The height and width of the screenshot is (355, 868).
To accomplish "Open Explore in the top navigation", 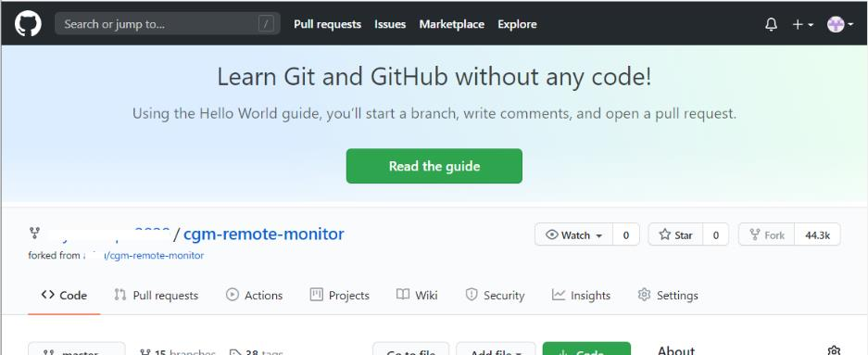I will 517,24.
